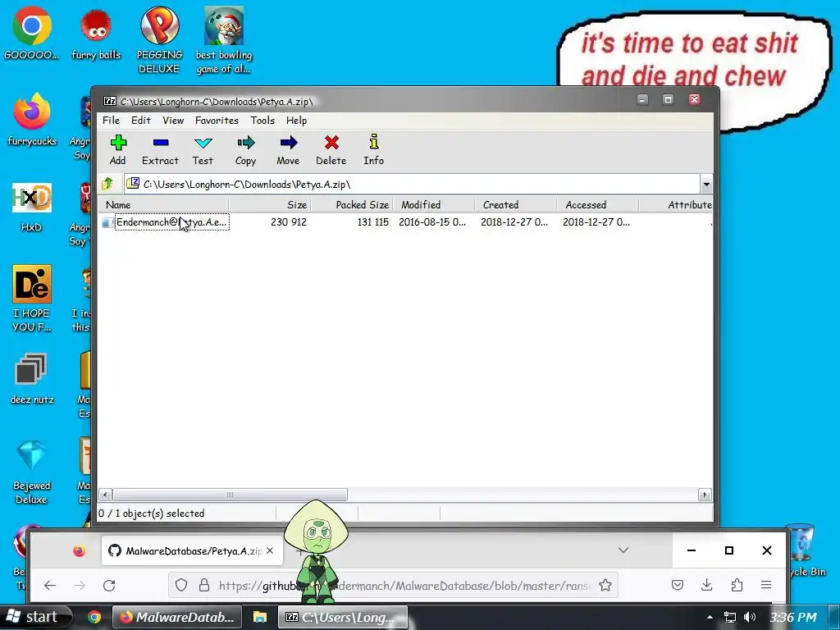Click the 7-Zip path address field
The height and width of the screenshot is (630, 840).
412,185
